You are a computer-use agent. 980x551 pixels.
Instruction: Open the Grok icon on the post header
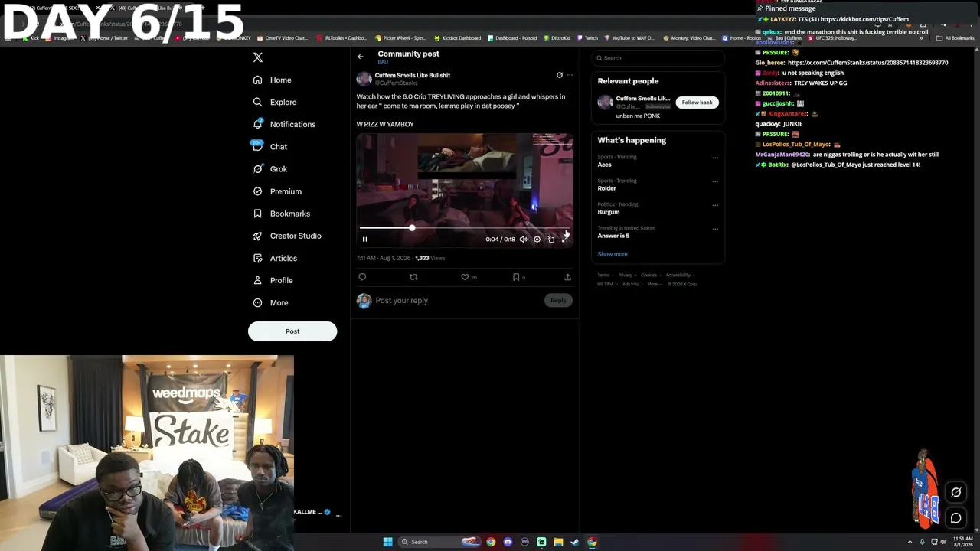coord(560,75)
